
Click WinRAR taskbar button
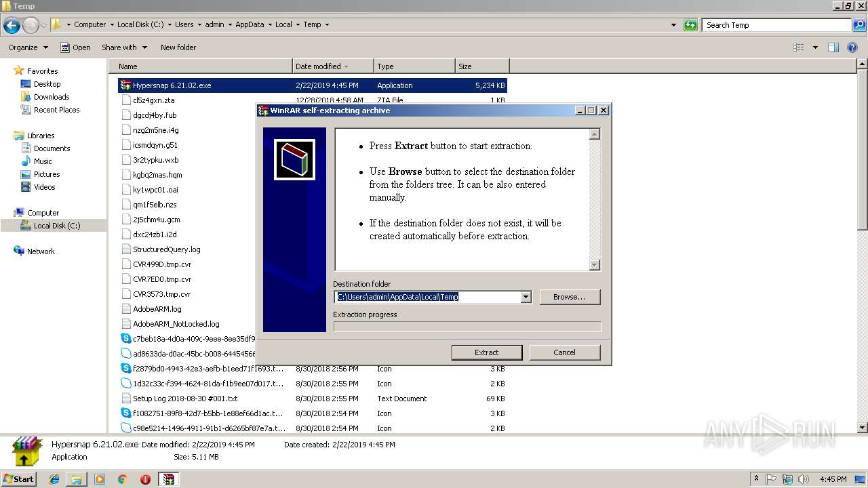pos(168,479)
